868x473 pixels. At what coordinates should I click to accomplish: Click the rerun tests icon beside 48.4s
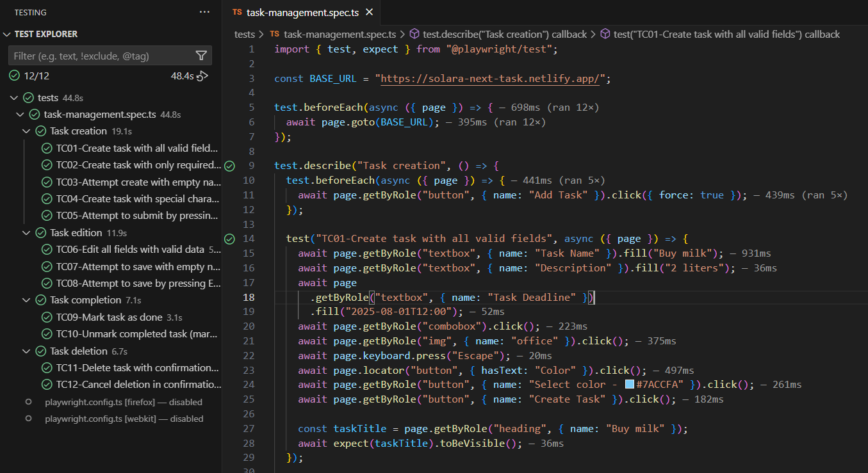[202, 76]
